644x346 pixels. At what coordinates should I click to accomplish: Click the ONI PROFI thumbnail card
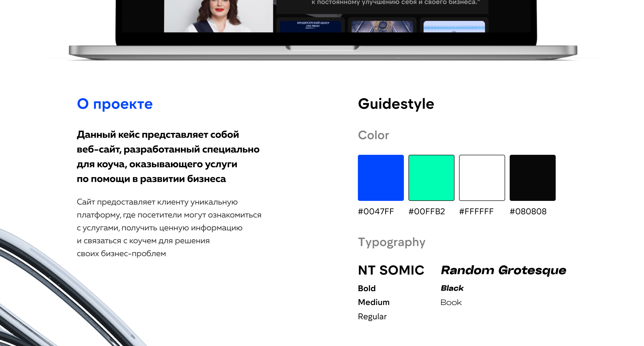[310, 26]
